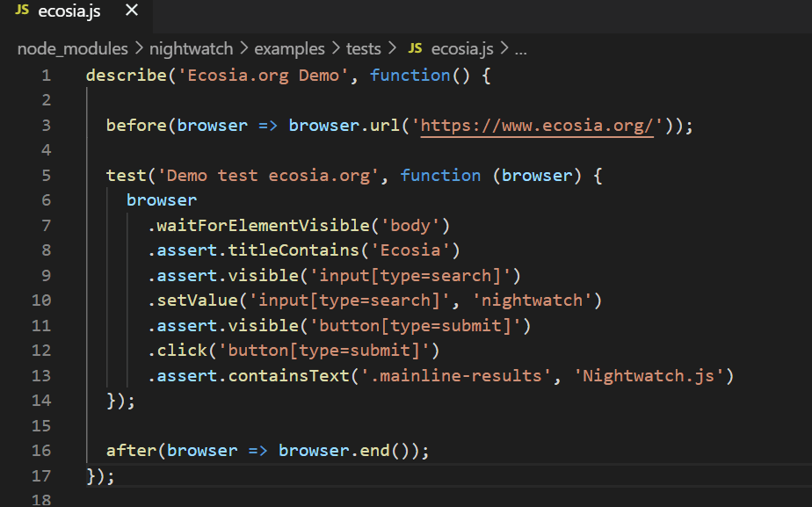The height and width of the screenshot is (507, 812).
Task: Click line number 13 in the gutter
Action: pos(40,375)
